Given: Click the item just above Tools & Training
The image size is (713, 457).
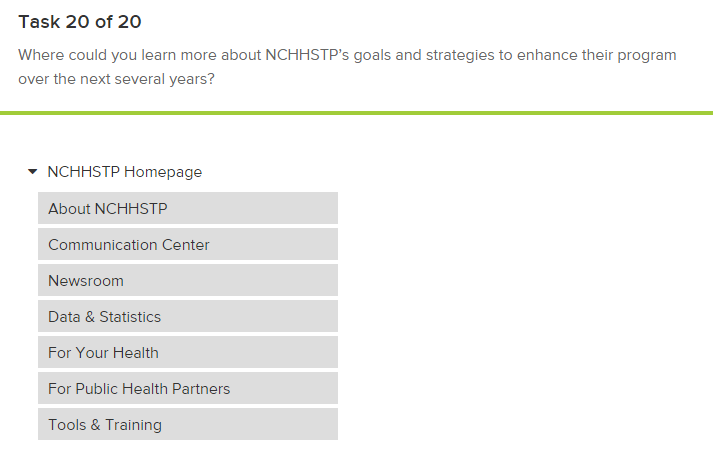Looking at the screenshot, I should point(187,389).
